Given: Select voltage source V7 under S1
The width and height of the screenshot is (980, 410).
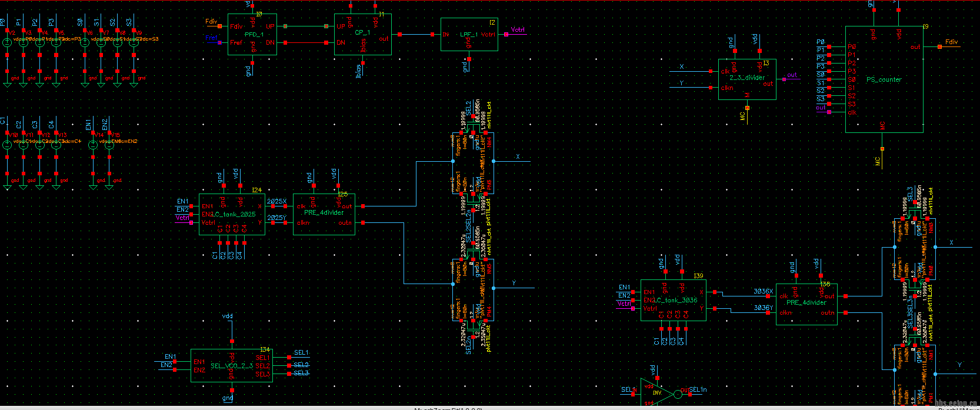Looking at the screenshot, I should coord(101,42).
